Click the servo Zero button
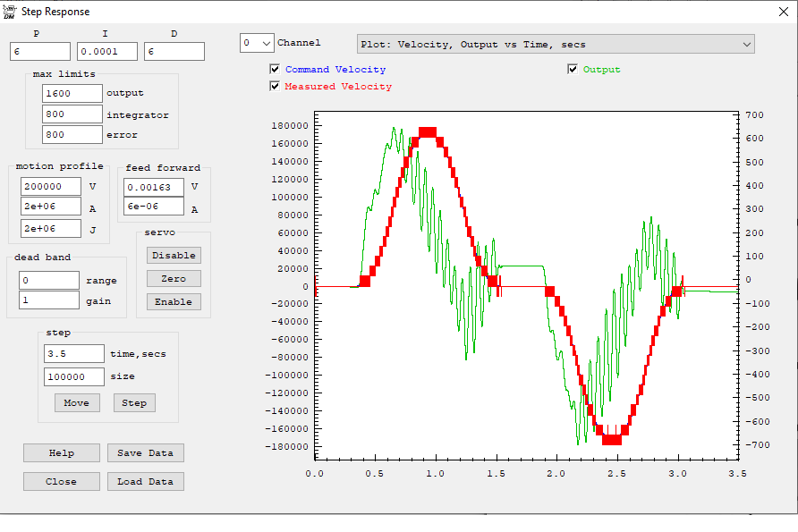The width and height of the screenshot is (798, 532). click(x=174, y=279)
